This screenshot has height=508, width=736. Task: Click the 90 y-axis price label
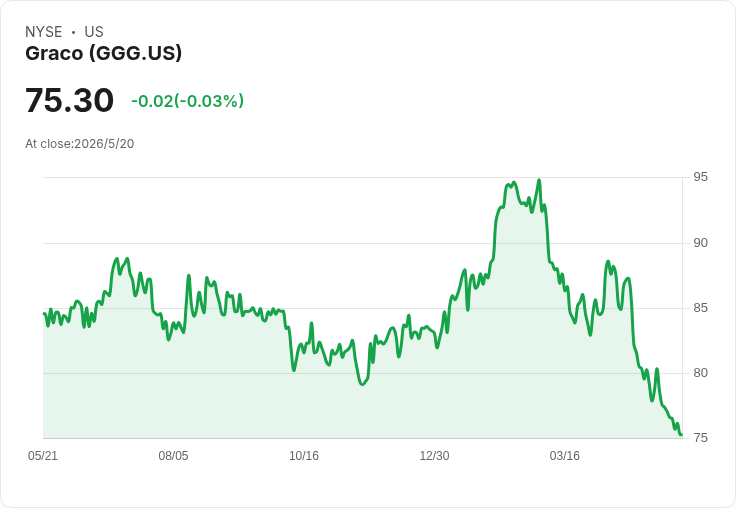(x=700, y=243)
